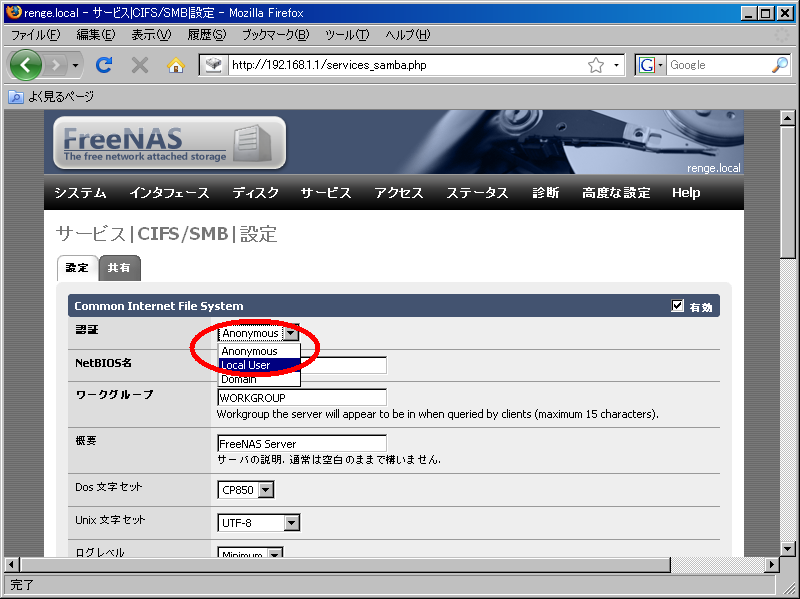Switch to the 共有 tab
Image resolution: width=800 pixels, height=599 pixels.
click(119, 268)
